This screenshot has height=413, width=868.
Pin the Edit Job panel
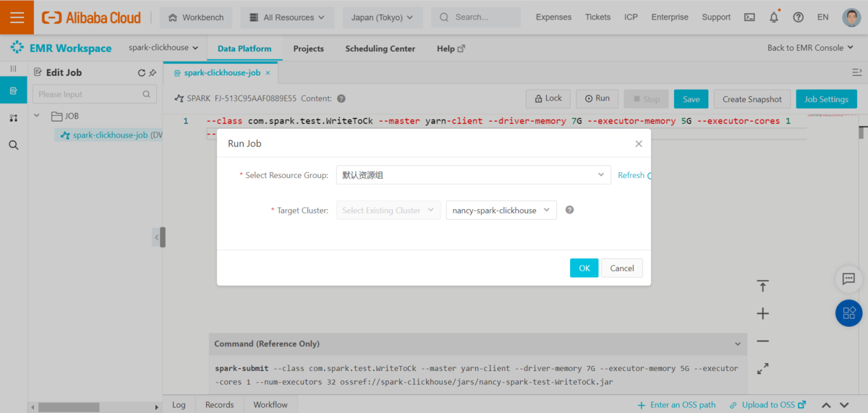pyautogui.click(x=153, y=72)
